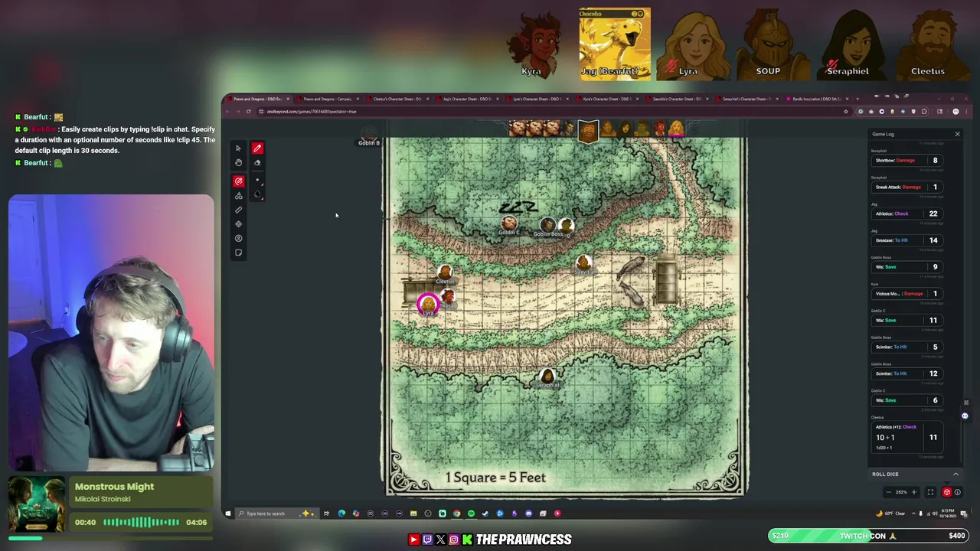Click the Athletics Check 22 roll entry
Screen dimensions: 980x551
[908, 214]
